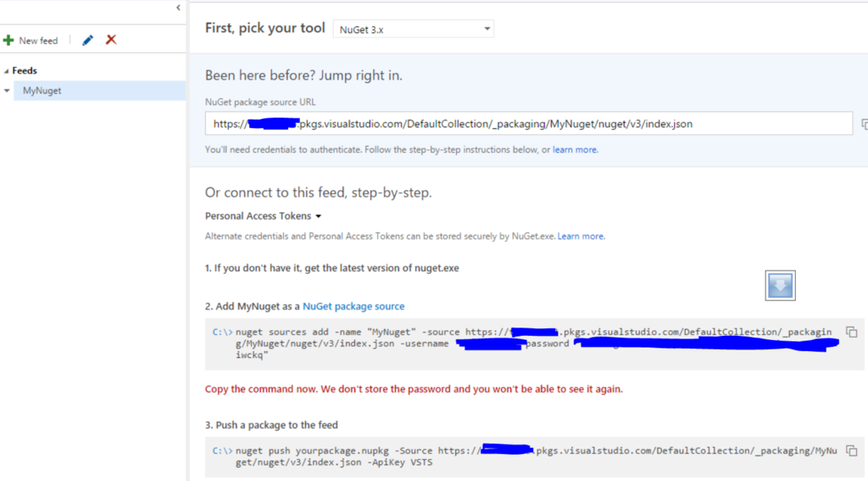This screenshot has height=481, width=868.
Task: Click 'Or connect to this feed, step-by-step.' heading
Action: tap(319, 193)
